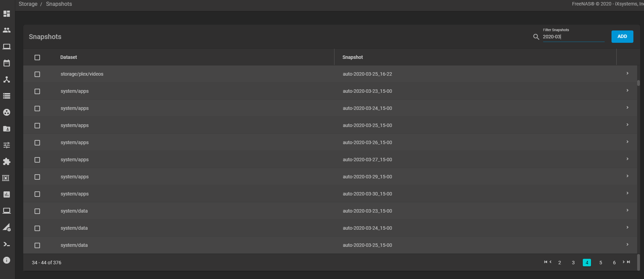Expand system/data auto-2020-03-23_15-00 row chevron
Screen dimensions: 644x279
click(627, 210)
